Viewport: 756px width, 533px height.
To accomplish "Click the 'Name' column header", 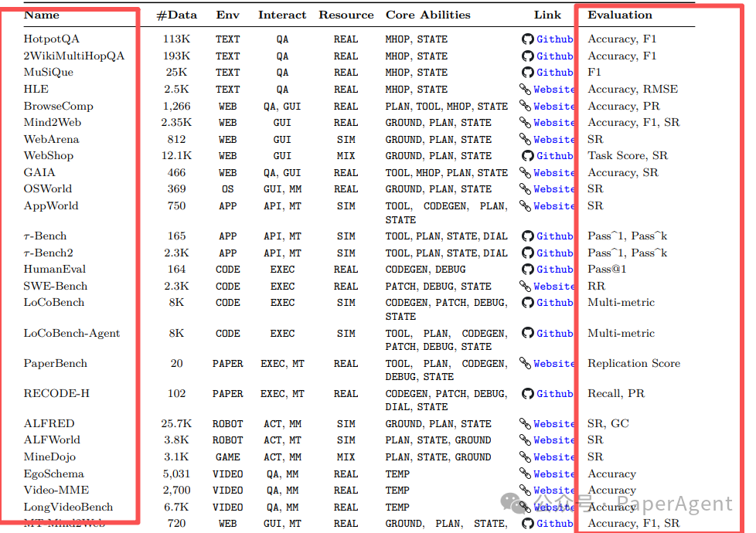I will 42,15.
